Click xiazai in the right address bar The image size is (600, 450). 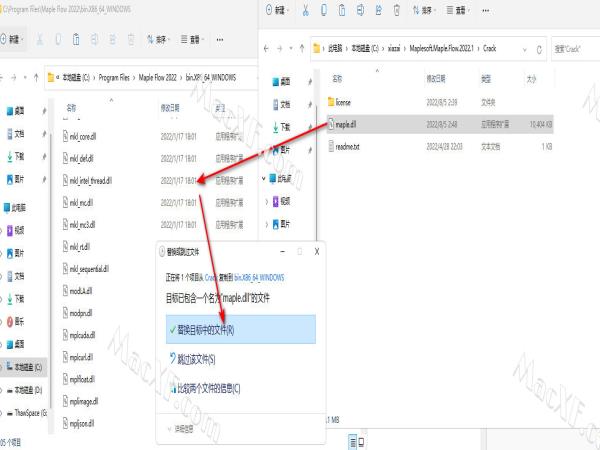click(394, 48)
